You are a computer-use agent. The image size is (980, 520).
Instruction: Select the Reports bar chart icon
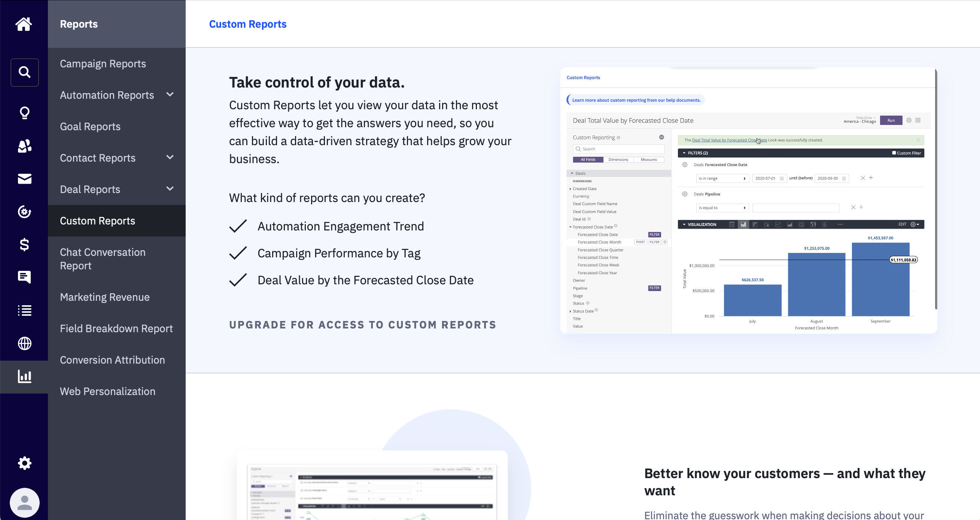[24, 377]
